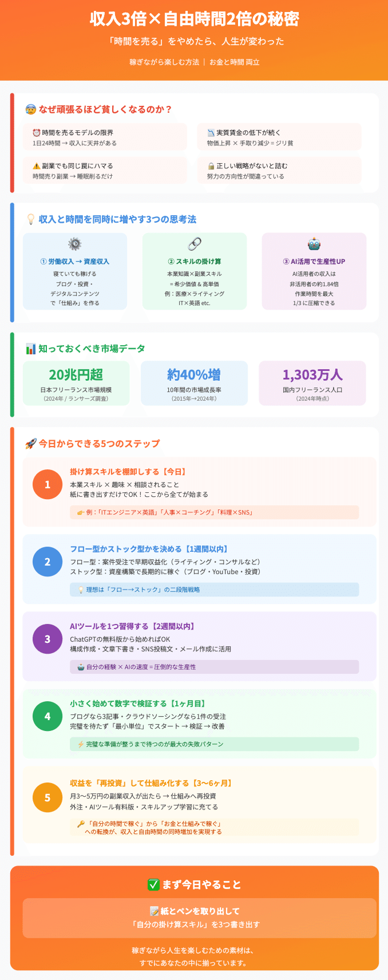Click the lightbulb icon in the フロー→ストック tip bar

pyautogui.click(x=81, y=590)
